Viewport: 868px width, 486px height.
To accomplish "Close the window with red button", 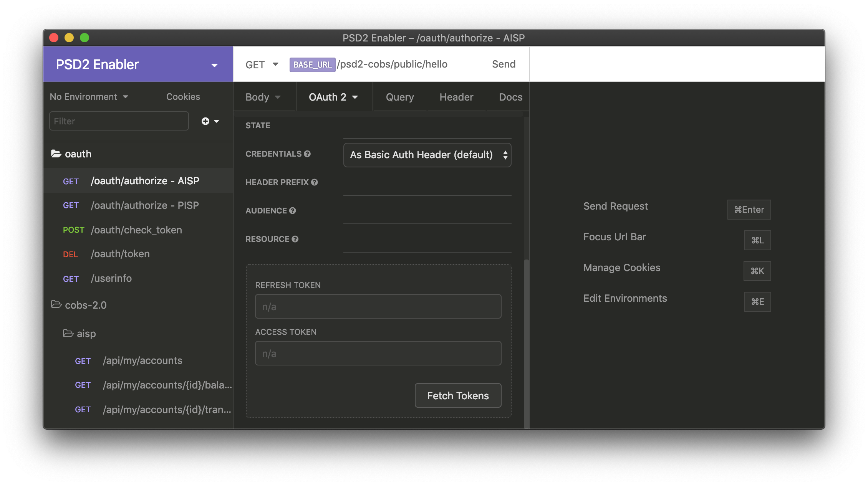I will 54,38.
